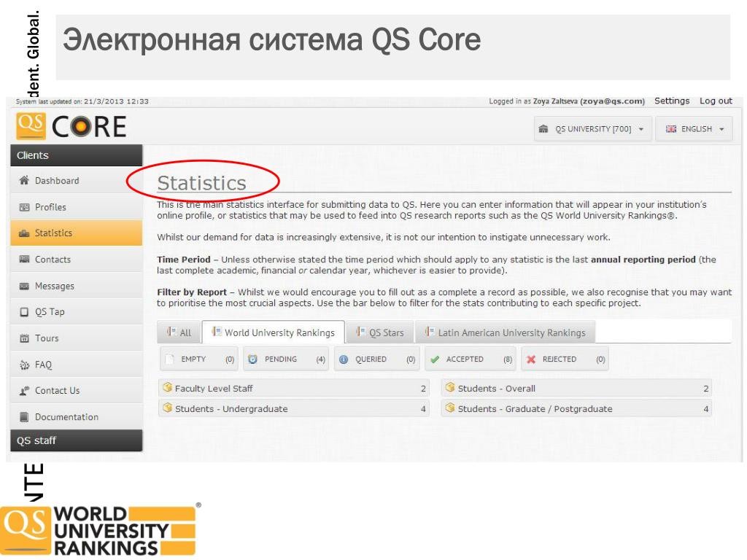
Task: Click the Profiles card icon
Action: (x=24, y=206)
